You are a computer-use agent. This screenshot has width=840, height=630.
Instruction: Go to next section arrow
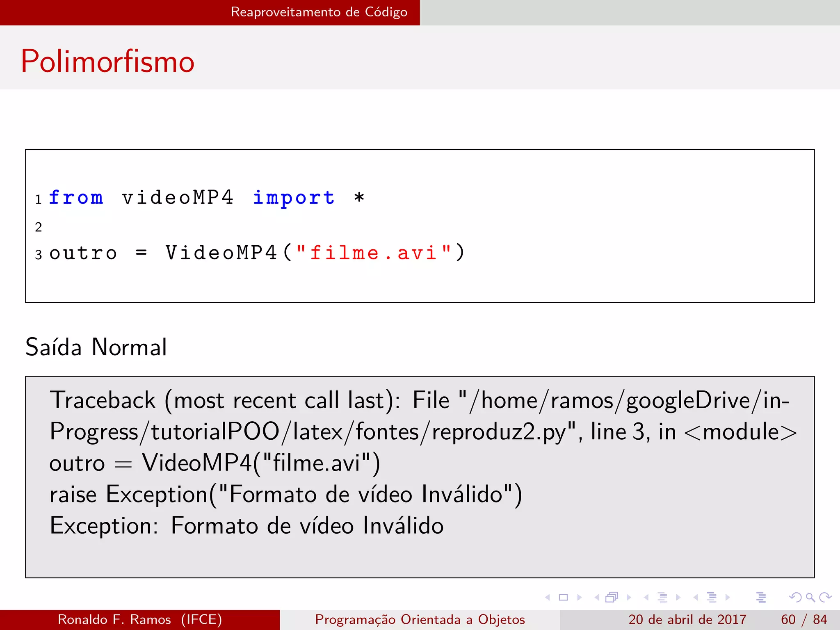pos(728,598)
